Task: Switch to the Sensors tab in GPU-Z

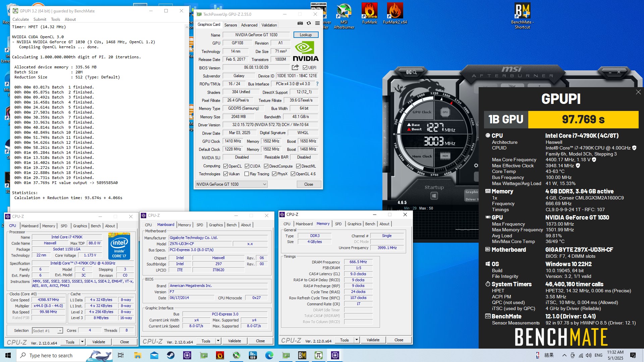Action: coord(230,25)
